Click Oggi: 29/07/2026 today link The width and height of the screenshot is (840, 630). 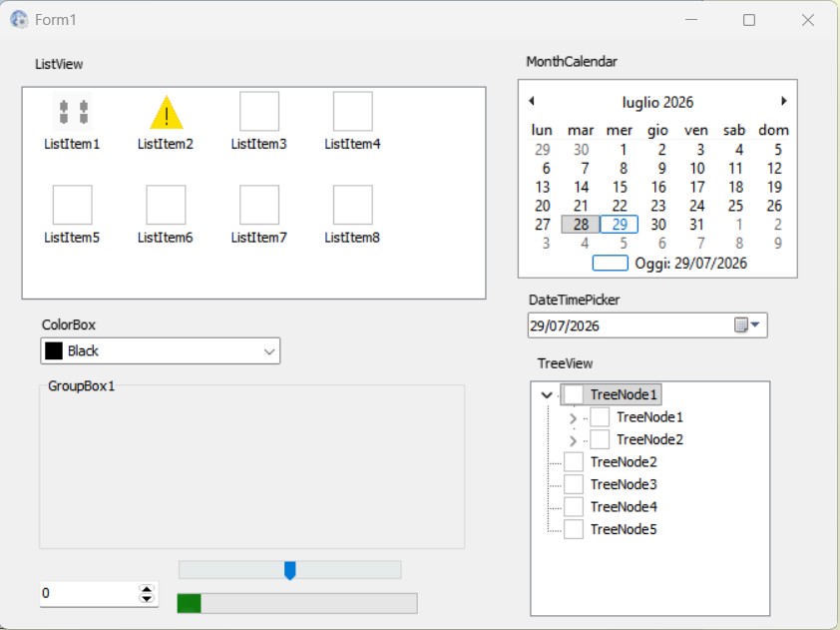pyautogui.click(x=690, y=264)
